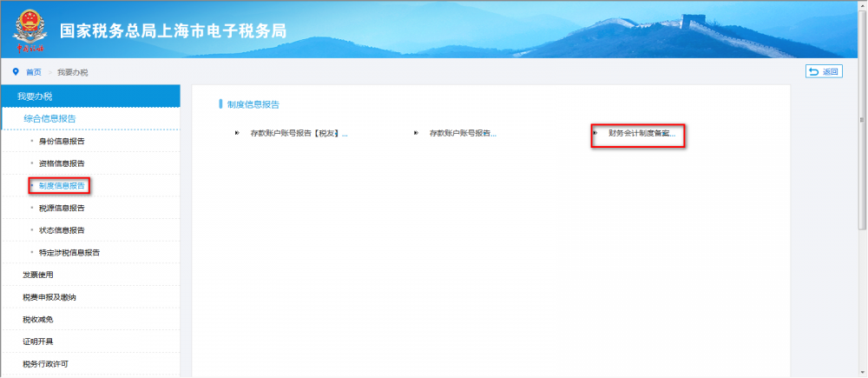
Task: Open 存款账户账号报告【税友】 link
Action: 299,134
